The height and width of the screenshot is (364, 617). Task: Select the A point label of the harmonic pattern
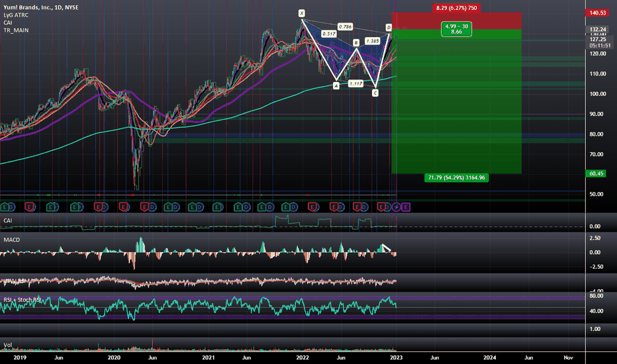click(x=336, y=86)
